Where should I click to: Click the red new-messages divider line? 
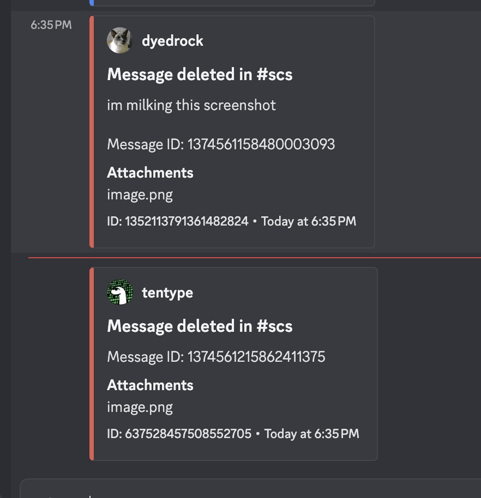tap(255, 258)
